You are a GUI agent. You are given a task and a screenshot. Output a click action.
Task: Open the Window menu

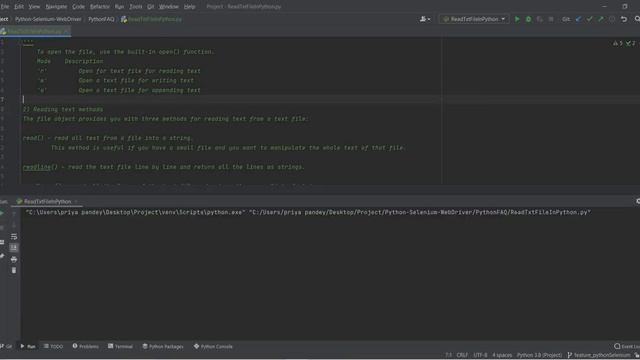pos(169,7)
